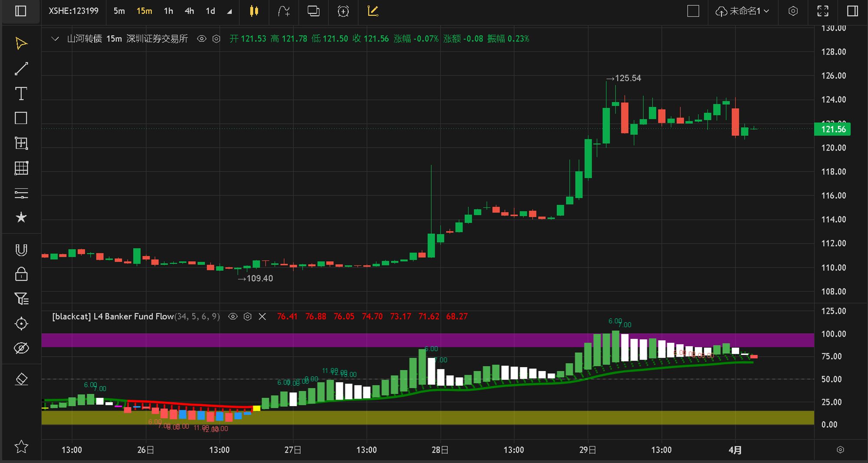Hide all drawings with crossed-eye icon

tap(21, 348)
